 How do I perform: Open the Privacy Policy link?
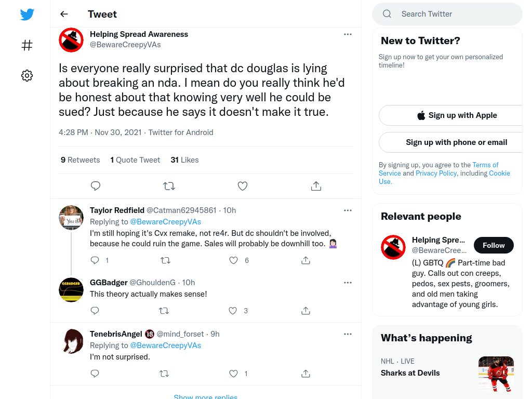pyautogui.click(x=436, y=174)
